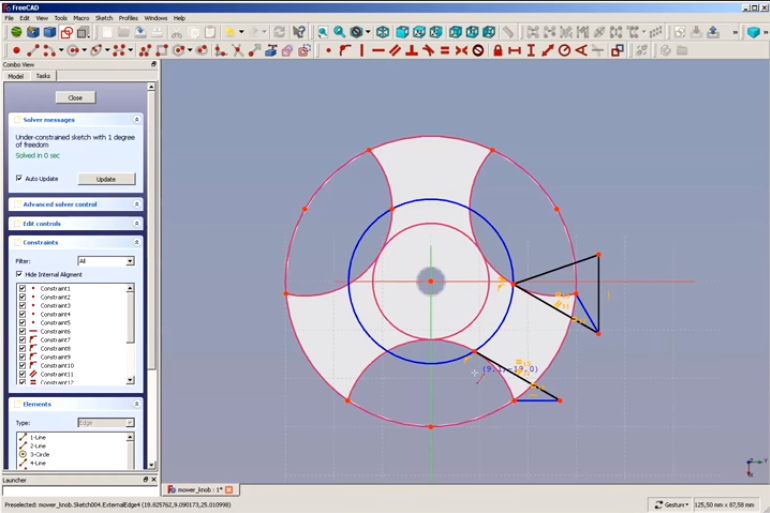Select the create line tool
The image size is (770, 513).
coord(33,50)
